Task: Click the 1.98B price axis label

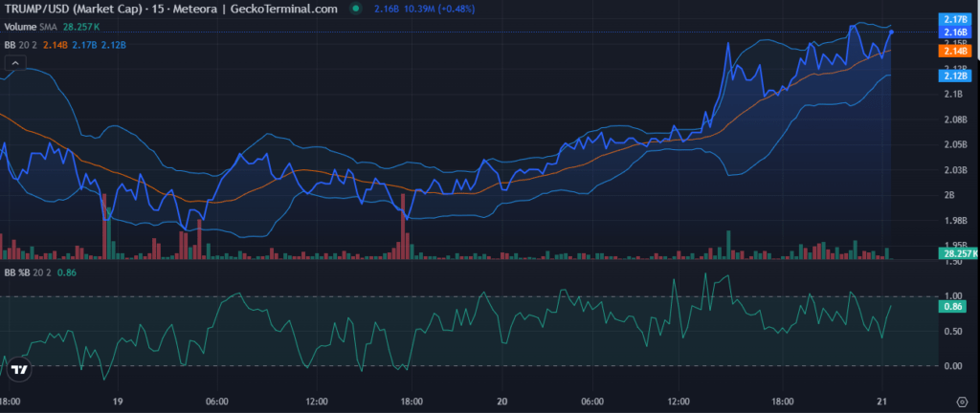Action: coord(956,220)
